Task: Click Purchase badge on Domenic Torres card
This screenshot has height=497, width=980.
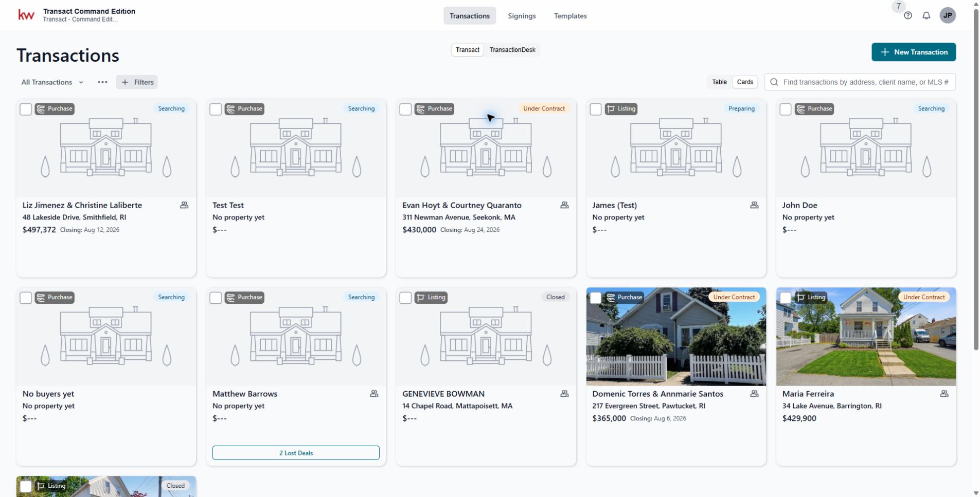Action: [x=625, y=298]
